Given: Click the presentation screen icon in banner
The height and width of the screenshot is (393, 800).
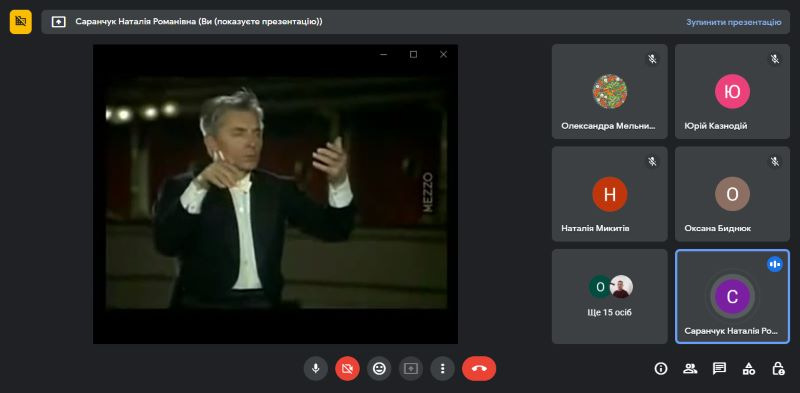Looking at the screenshot, I should (x=59, y=22).
